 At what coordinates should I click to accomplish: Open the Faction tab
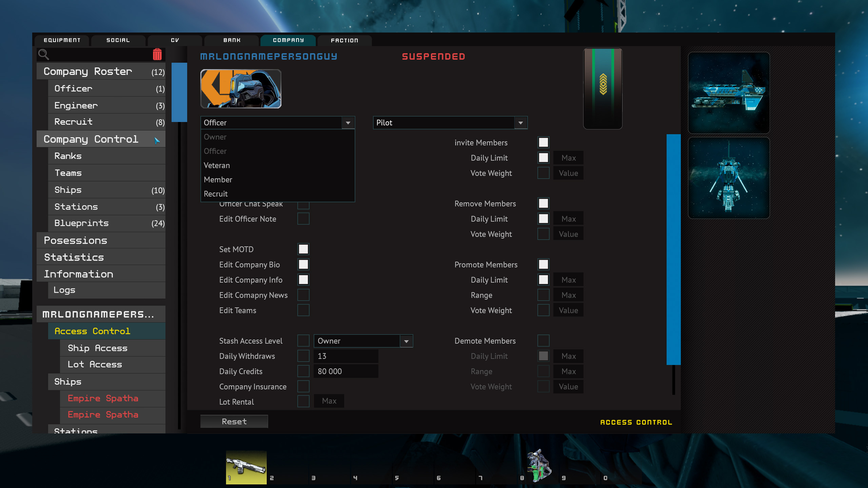coord(344,40)
